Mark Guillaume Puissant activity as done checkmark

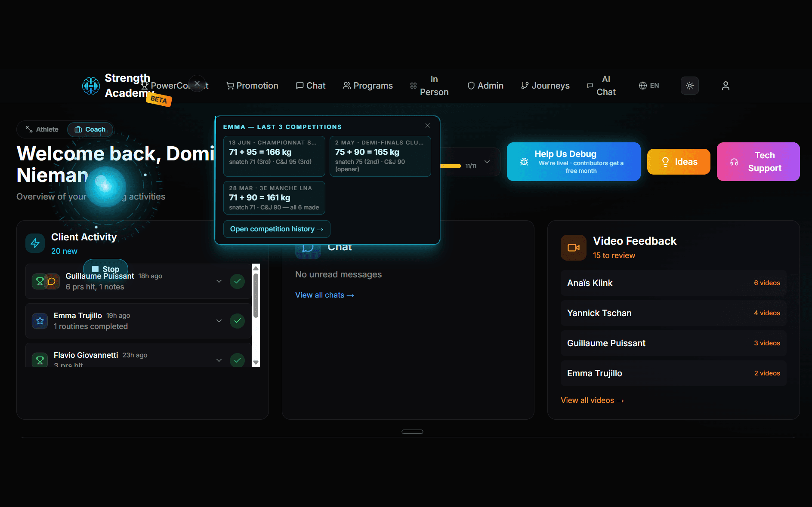[237, 281]
